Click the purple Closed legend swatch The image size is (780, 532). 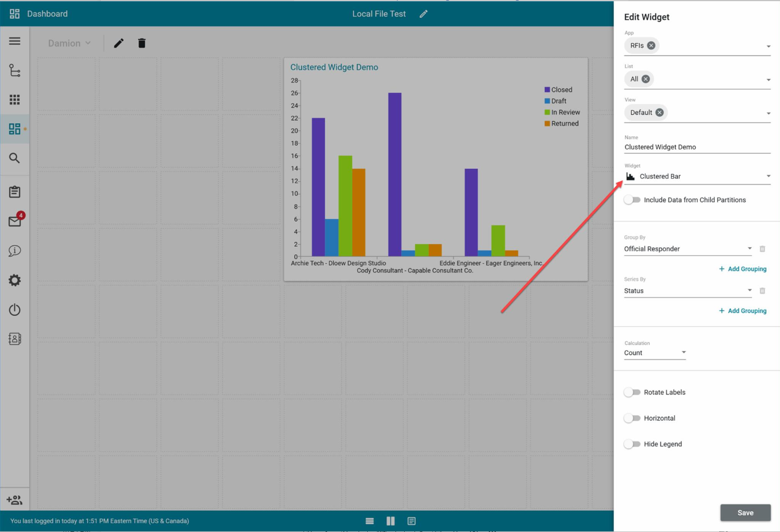click(547, 90)
